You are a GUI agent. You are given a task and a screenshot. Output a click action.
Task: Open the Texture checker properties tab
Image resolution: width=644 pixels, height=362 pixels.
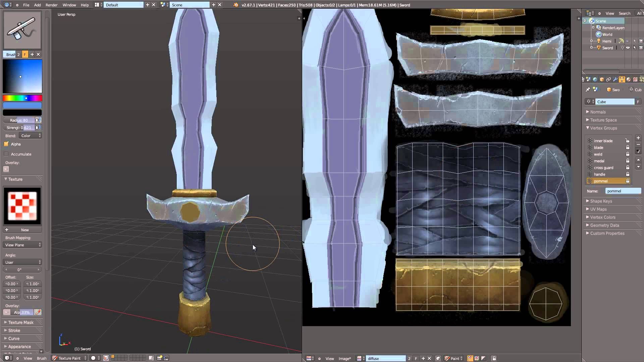tap(635, 79)
